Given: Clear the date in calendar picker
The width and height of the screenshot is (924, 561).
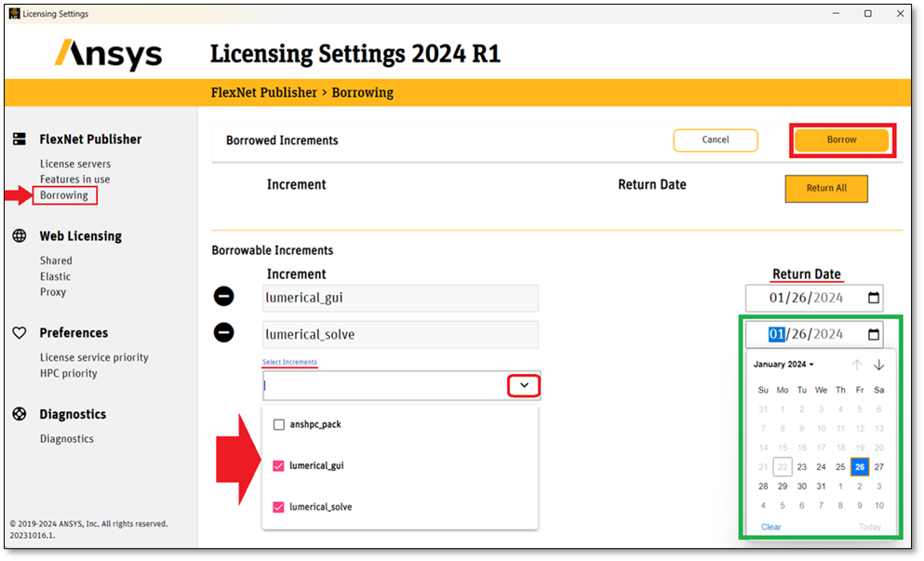Looking at the screenshot, I should pyautogui.click(x=770, y=527).
